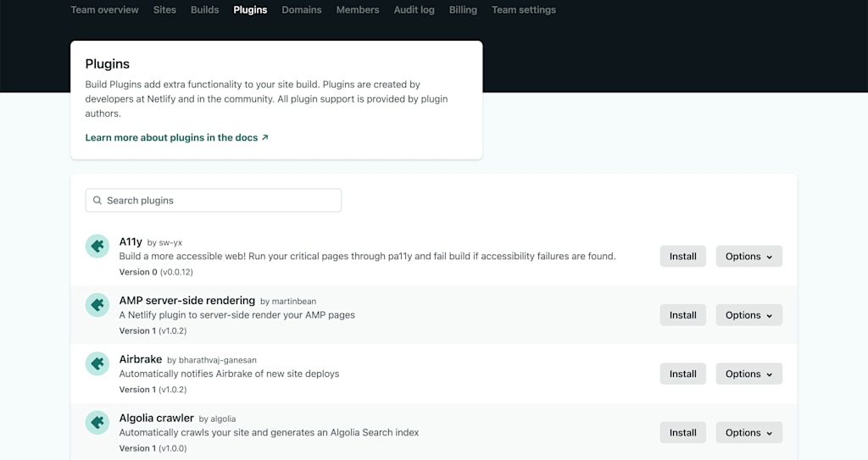The image size is (868, 460).
Task: Expand Options dropdown for A11y
Action: click(749, 257)
